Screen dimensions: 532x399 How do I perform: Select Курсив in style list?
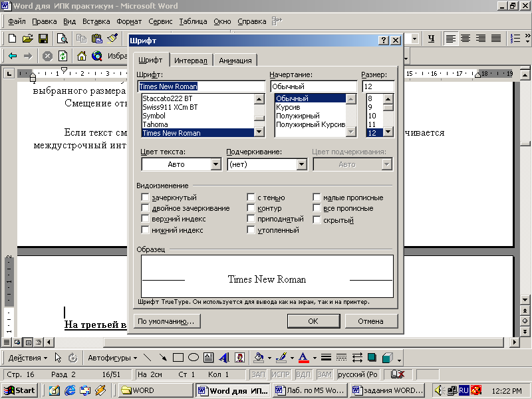pyautogui.click(x=310, y=107)
